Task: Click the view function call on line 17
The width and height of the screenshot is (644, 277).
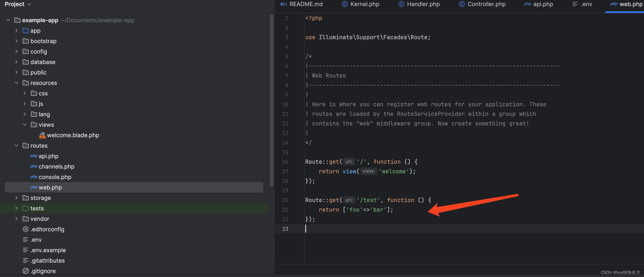Action: (x=349, y=172)
